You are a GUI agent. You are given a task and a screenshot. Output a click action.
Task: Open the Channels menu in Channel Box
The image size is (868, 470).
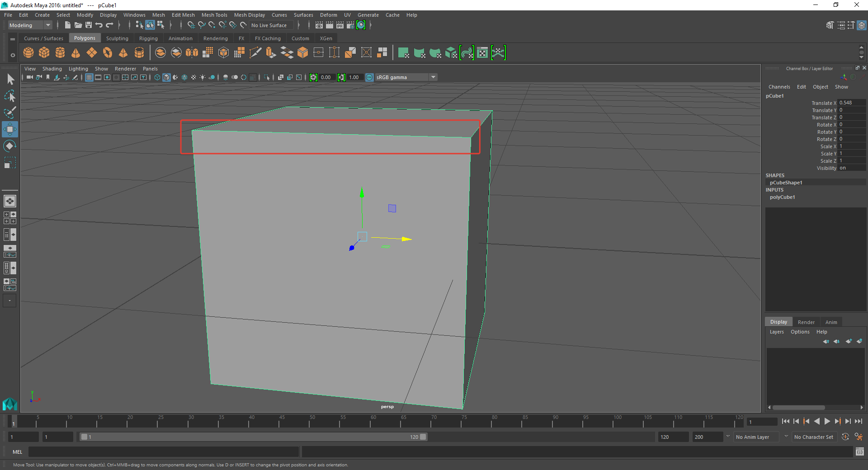pyautogui.click(x=779, y=87)
